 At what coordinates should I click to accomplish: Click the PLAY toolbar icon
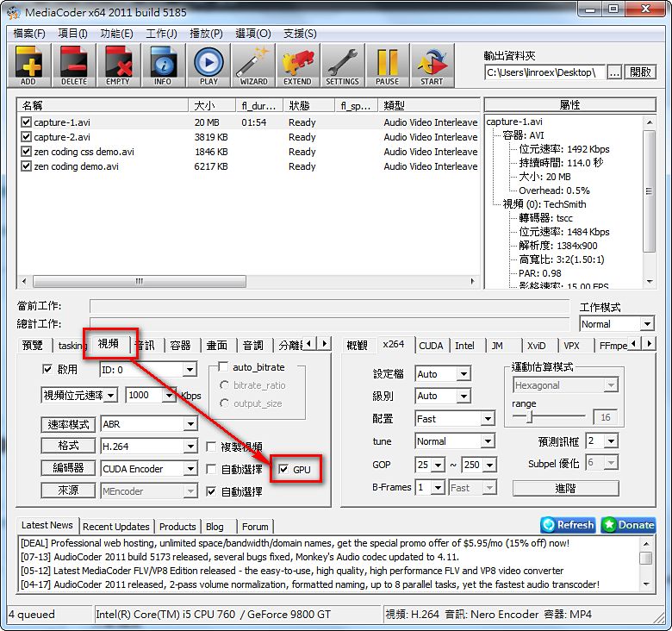click(x=208, y=66)
